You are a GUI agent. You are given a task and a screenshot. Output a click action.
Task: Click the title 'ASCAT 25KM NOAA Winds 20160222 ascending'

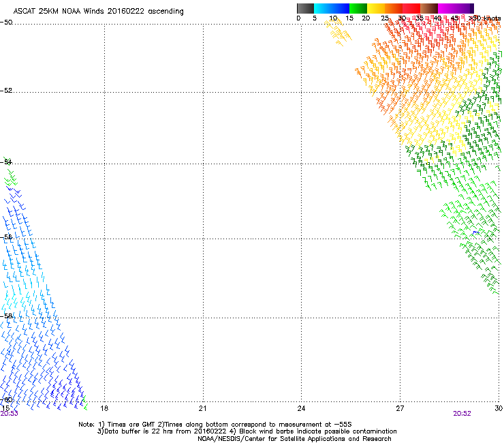tap(98, 12)
